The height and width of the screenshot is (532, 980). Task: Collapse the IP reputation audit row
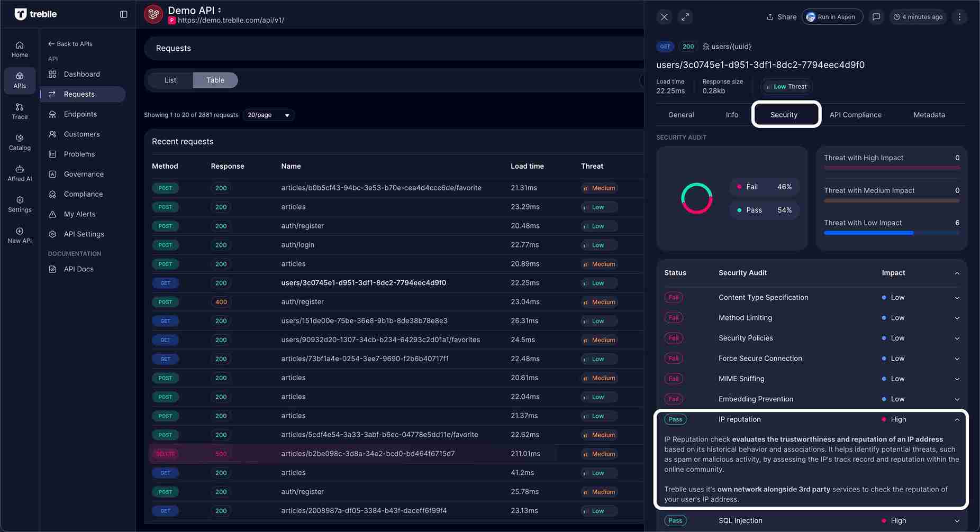tap(957, 419)
